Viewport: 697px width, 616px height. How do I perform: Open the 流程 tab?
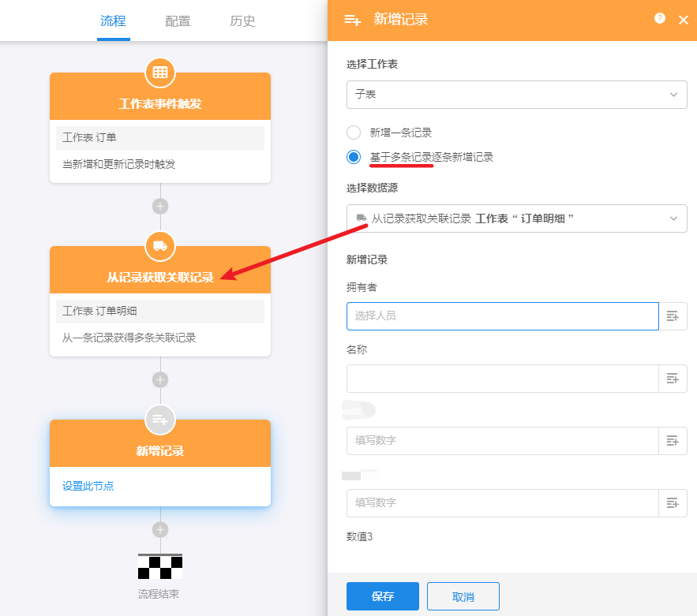point(113,21)
